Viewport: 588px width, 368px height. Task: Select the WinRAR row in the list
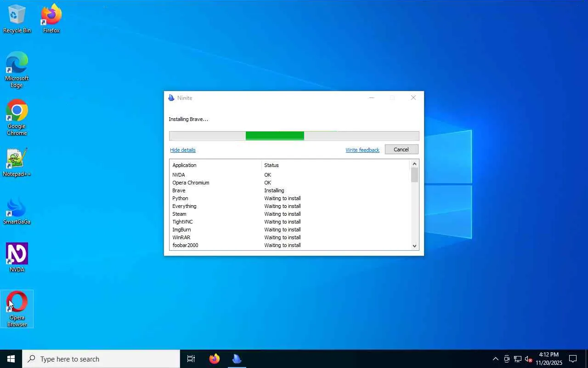(x=290, y=237)
